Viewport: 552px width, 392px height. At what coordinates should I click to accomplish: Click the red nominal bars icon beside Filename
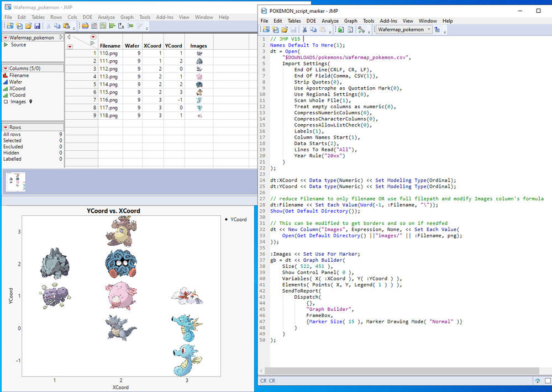tap(5, 76)
